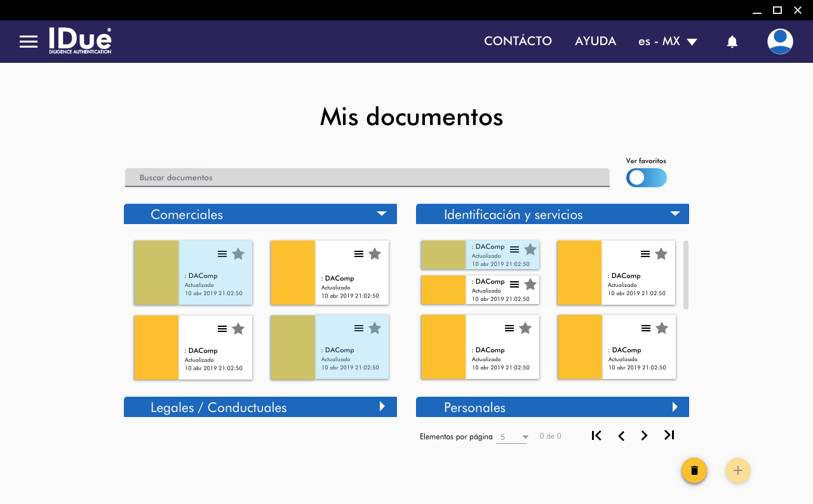Star the first Comerciales document card

tap(238, 254)
